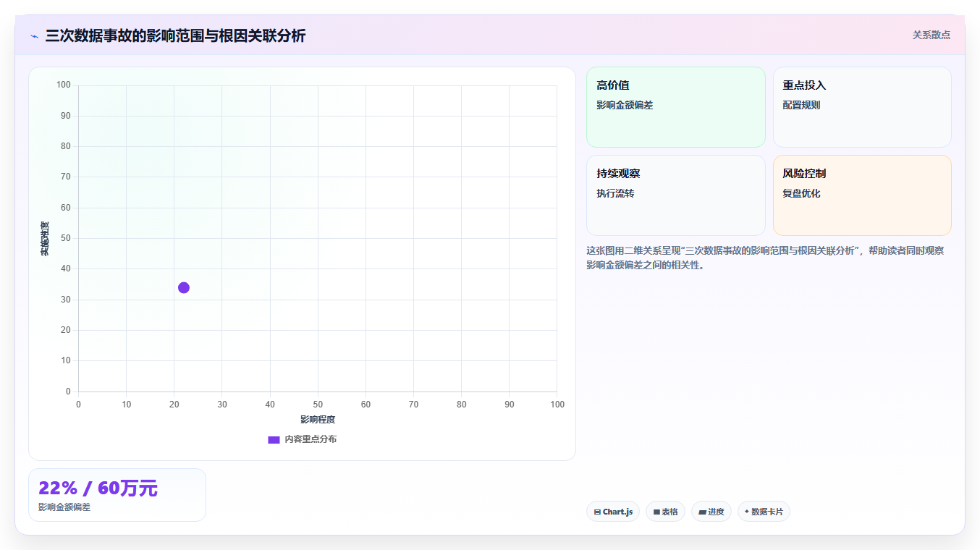Select the 表格 tag chip
Viewport: 980px width, 550px height.
[x=665, y=512]
